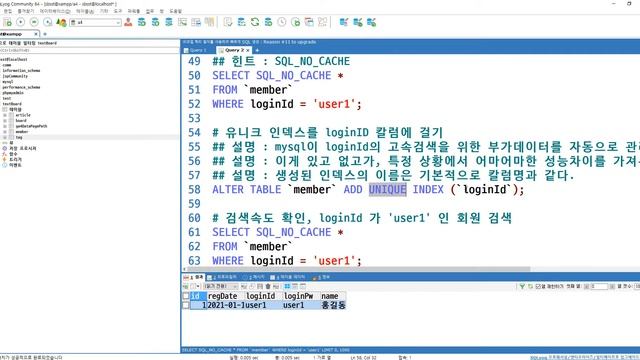Viewport: 640px width, 360px height.
Task: Select the mysql database in tree
Action: 8,82
